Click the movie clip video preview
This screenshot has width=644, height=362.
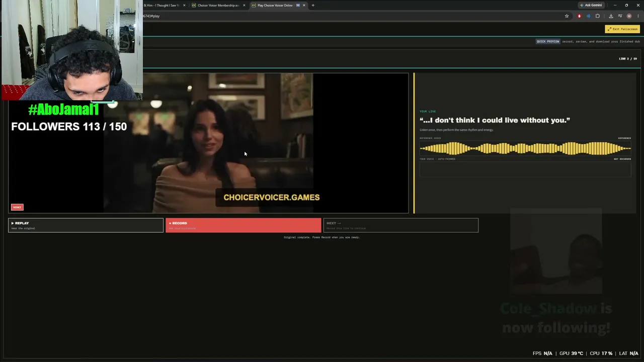[x=208, y=143]
